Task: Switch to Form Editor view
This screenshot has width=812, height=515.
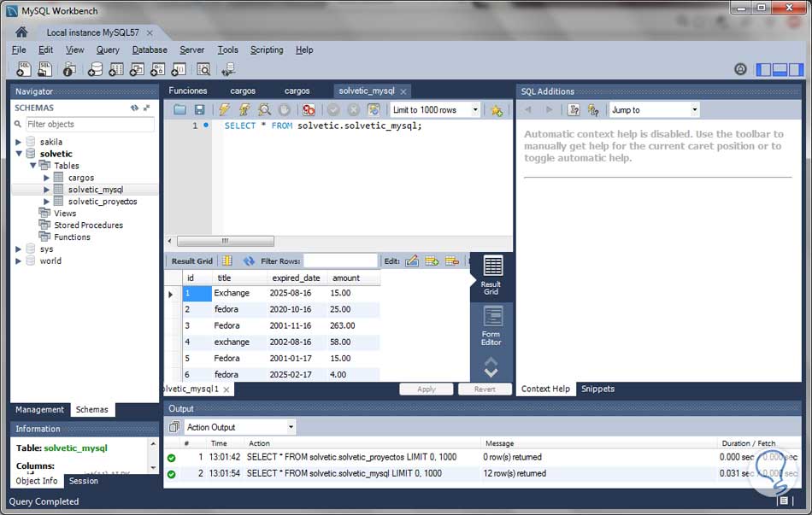Action: [491, 325]
